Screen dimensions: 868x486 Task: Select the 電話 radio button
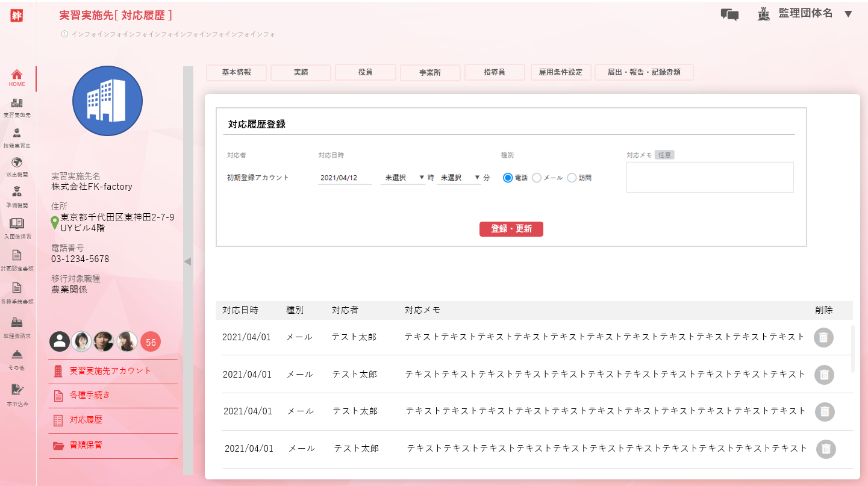(508, 178)
